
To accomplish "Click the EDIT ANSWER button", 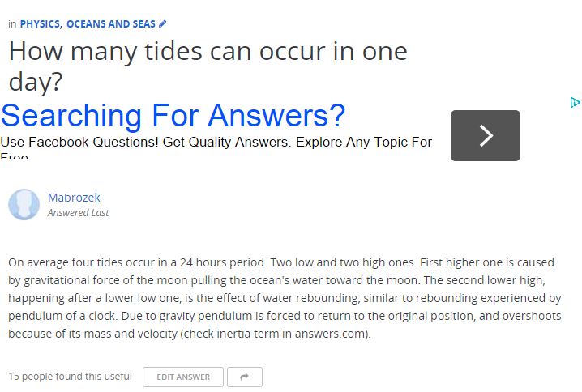I will [x=183, y=377].
